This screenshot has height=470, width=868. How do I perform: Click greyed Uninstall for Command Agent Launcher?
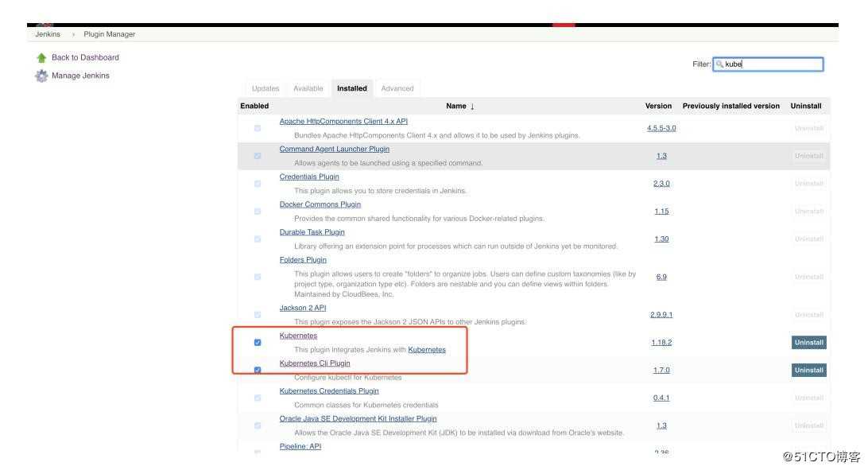(808, 156)
